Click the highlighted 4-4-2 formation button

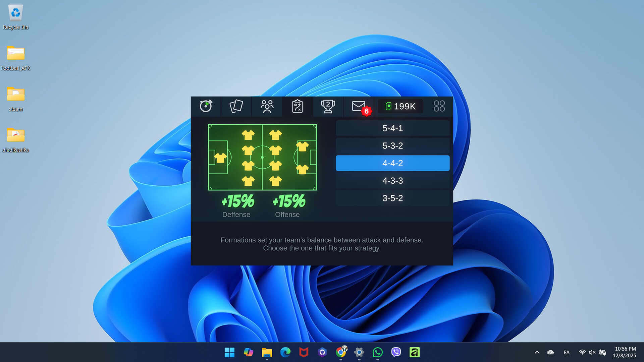click(x=392, y=163)
